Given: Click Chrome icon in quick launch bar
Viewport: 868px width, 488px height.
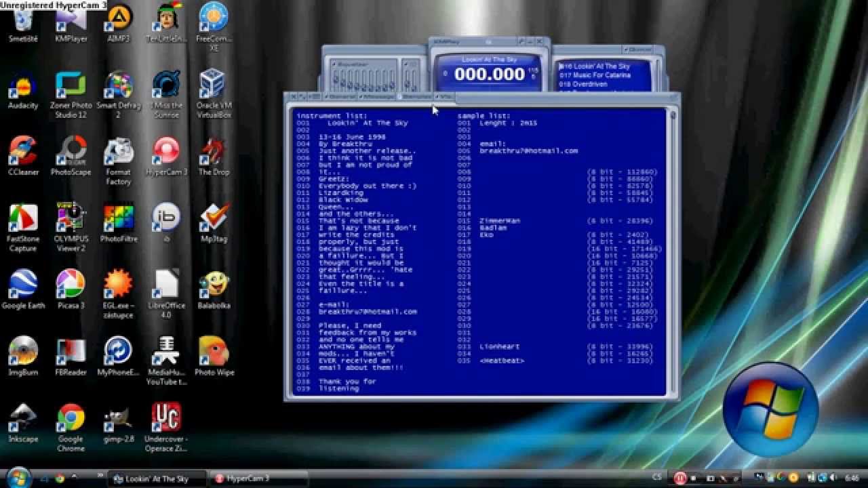Looking at the screenshot, I should (x=60, y=479).
